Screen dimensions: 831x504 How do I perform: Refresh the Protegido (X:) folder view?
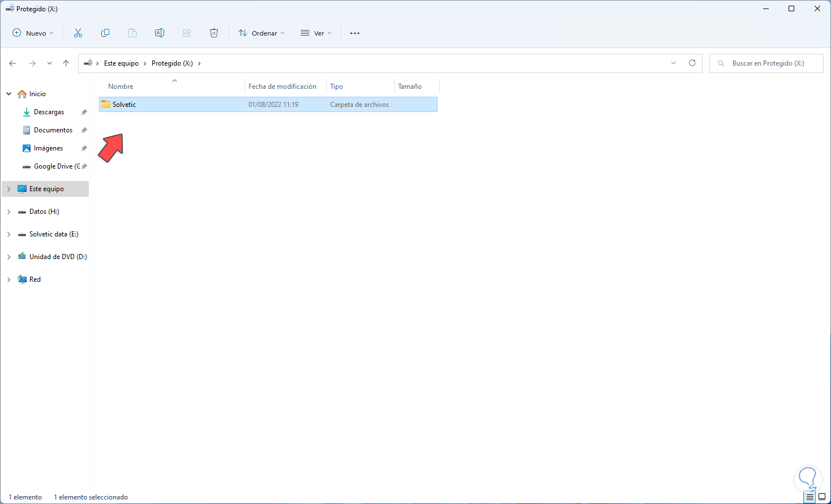[x=692, y=63]
